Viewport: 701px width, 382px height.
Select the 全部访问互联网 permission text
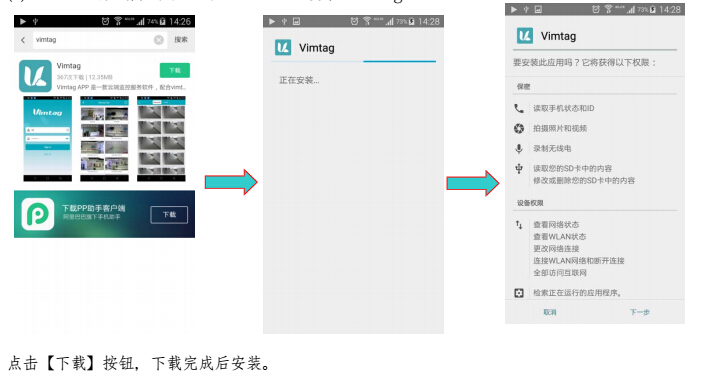click(x=559, y=273)
